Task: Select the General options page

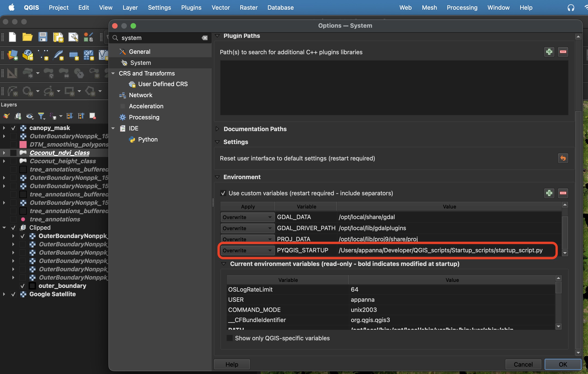Action: [x=140, y=51]
